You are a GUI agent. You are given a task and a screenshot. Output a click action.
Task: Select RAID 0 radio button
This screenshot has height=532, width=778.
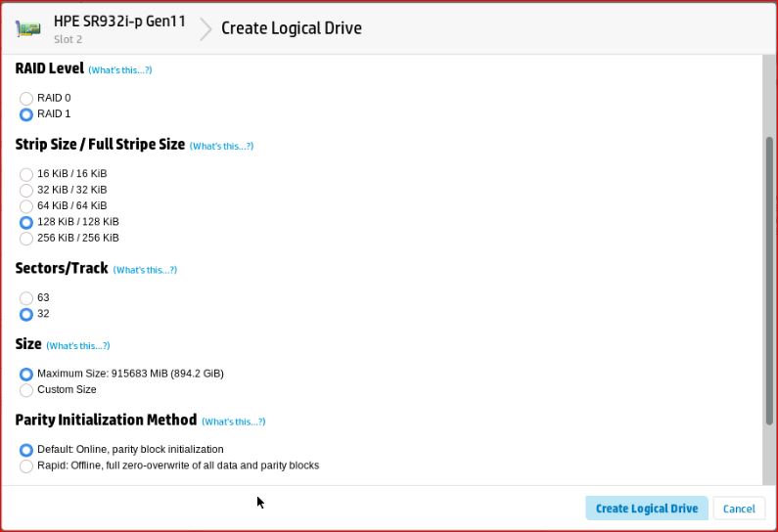pyautogui.click(x=26, y=98)
